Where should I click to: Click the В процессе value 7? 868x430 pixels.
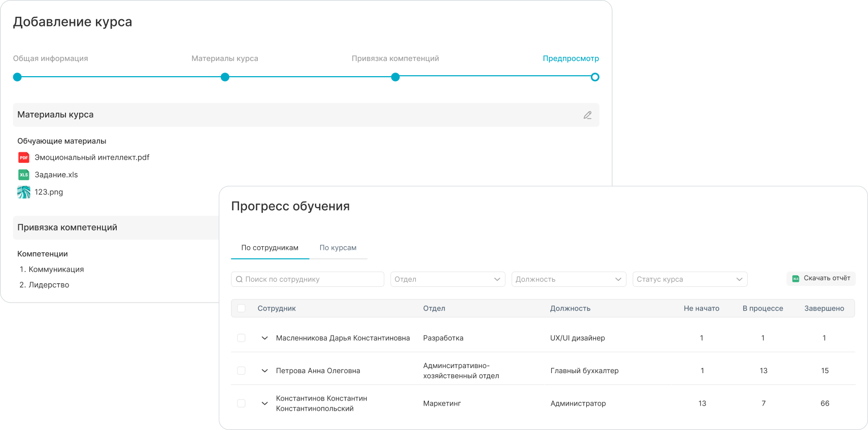pyautogui.click(x=763, y=403)
